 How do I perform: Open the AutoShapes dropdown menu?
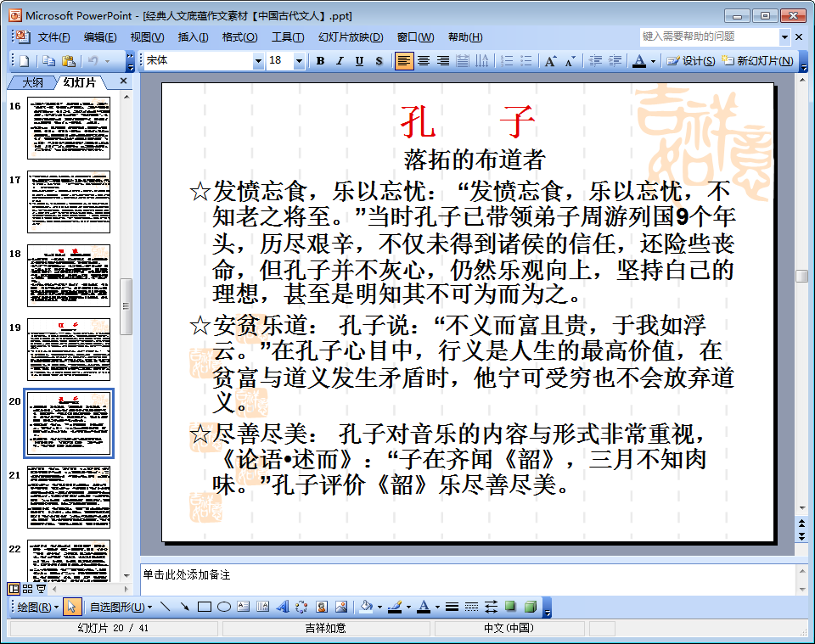[121, 607]
